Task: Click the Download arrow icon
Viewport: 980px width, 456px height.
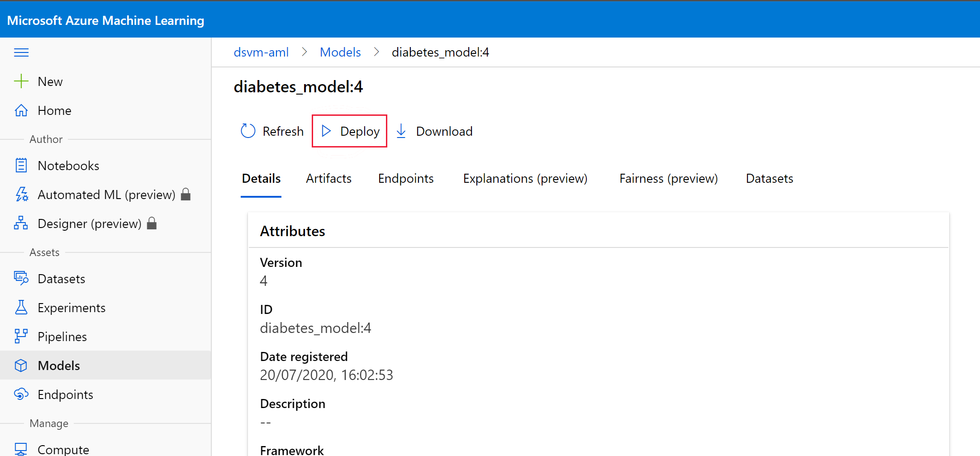Action: pyautogui.click(x=401, y=131)
